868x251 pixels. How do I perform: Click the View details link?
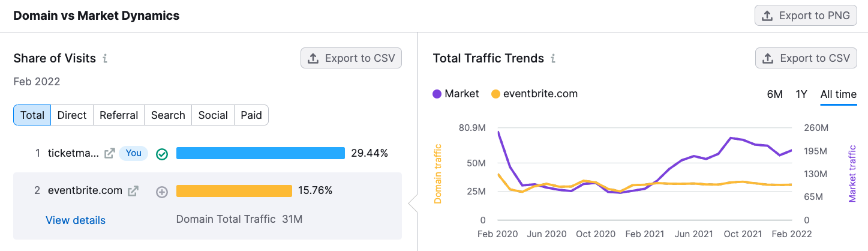[x=76, y=220]
